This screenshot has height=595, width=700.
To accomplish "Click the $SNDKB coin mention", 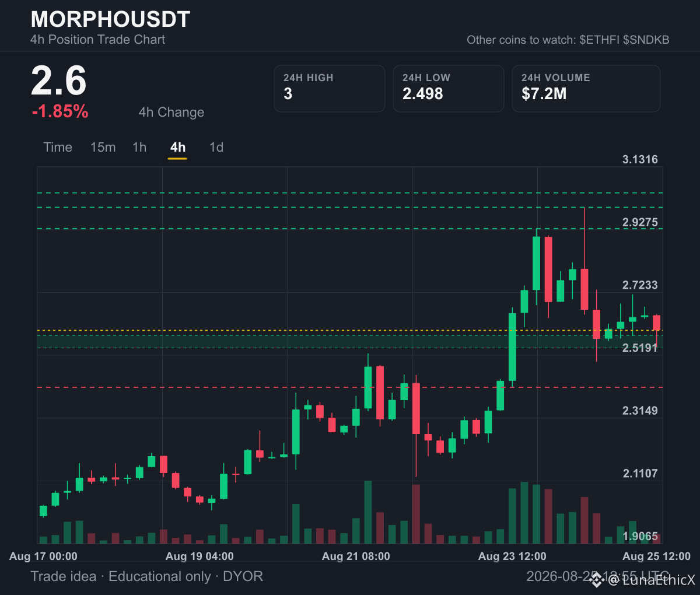I will [646, 40].
